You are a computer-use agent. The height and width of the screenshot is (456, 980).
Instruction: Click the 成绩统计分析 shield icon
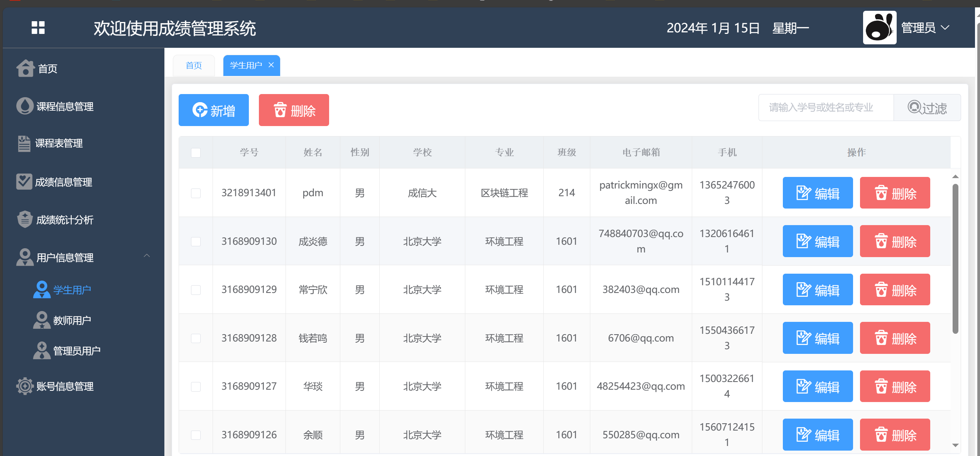click(25, 219)
